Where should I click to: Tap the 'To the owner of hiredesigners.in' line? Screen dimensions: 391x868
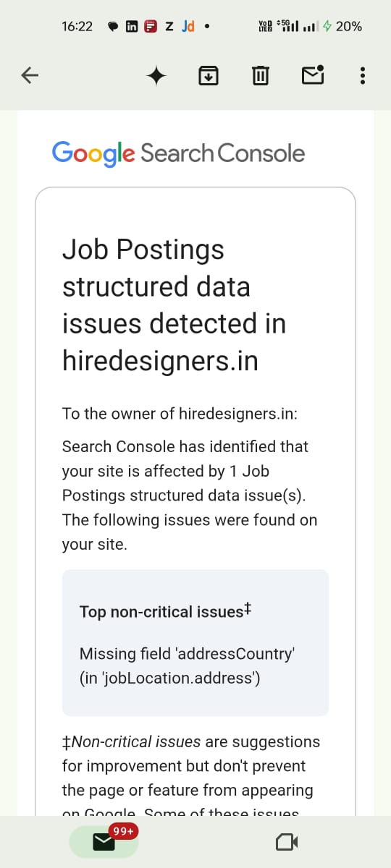point(180,414)
